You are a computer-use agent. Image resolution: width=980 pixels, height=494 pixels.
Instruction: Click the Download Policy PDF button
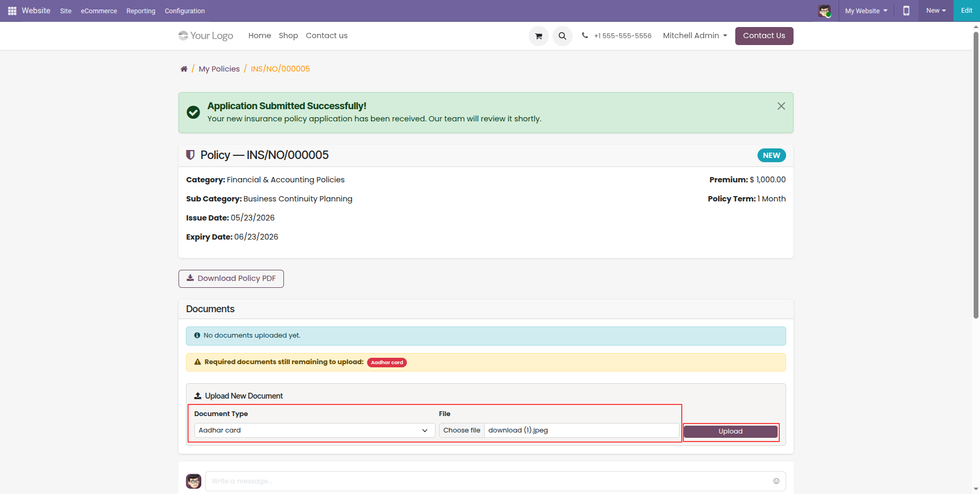[231, 279]
